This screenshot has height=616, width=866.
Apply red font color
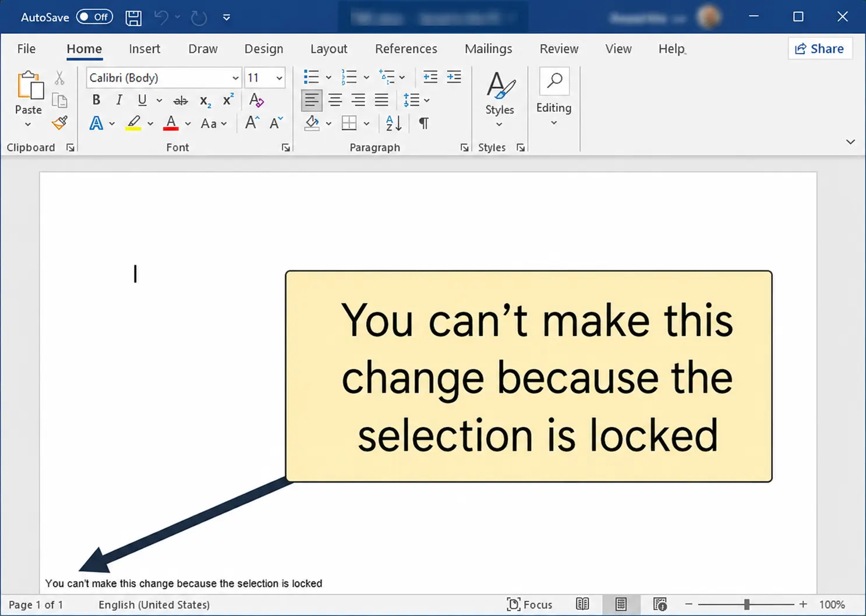pos(171,123)
